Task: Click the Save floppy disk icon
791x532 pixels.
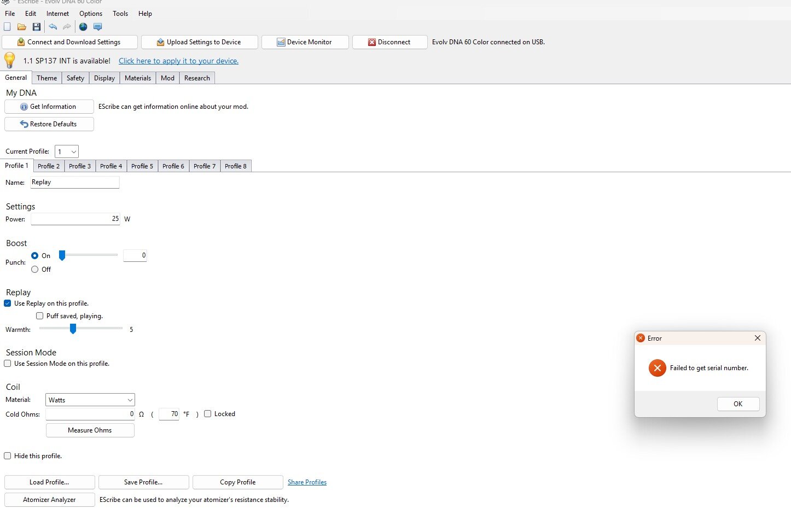Action: [x=37, y=27]
